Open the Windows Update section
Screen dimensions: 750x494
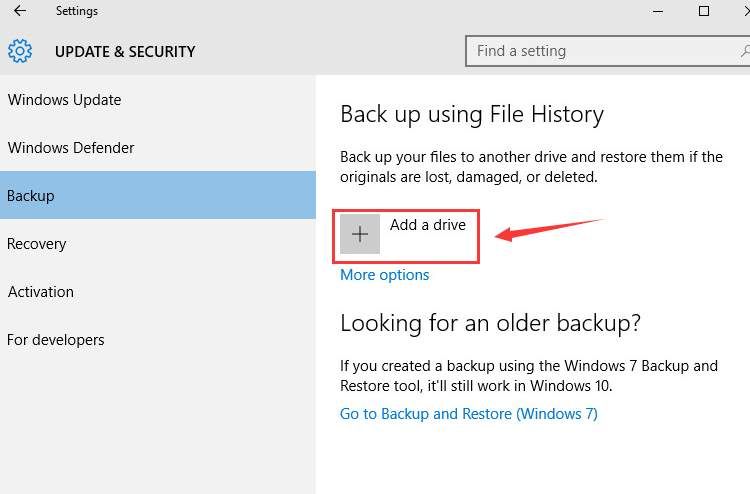click(64, 100)
